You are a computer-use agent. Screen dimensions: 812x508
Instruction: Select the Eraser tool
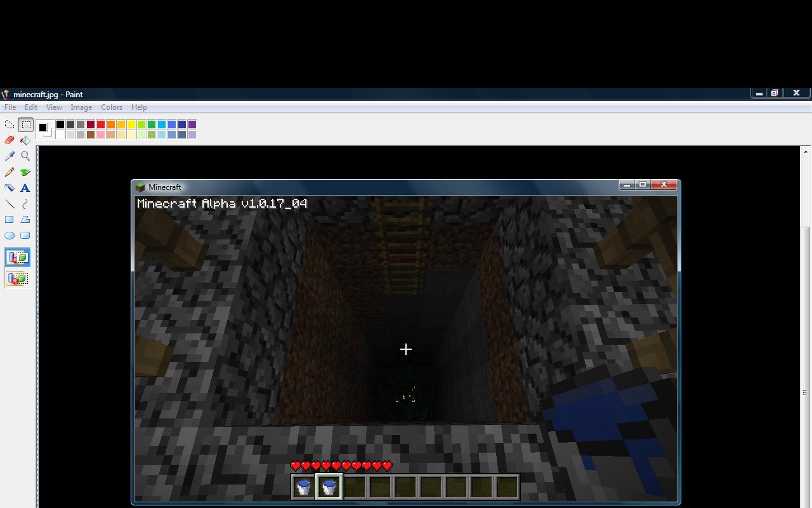(10, 140)
